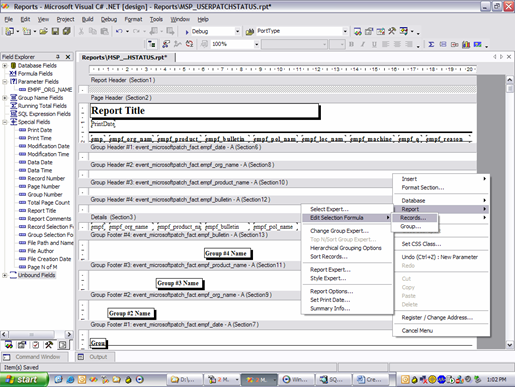Close the Field Explorer panel
Screen dimensions: 516x388
coord(68,57)
